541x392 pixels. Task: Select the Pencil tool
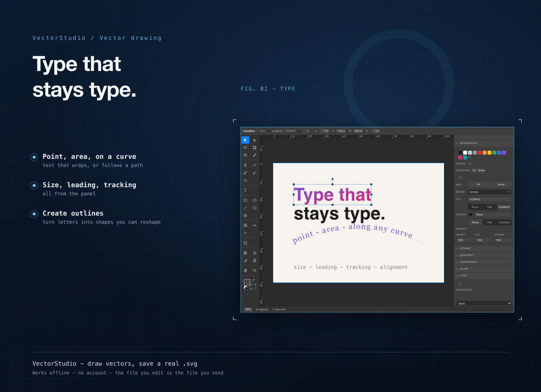[x=245, y=173]
